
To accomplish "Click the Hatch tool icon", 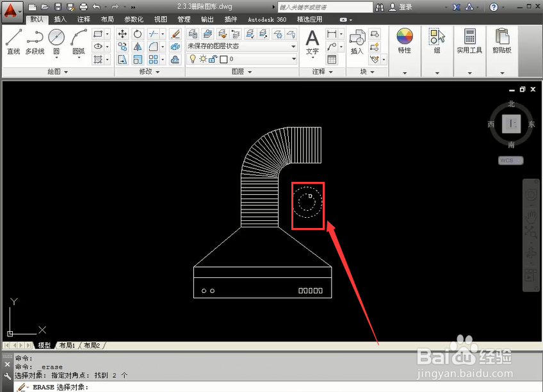I will point(98,60).
